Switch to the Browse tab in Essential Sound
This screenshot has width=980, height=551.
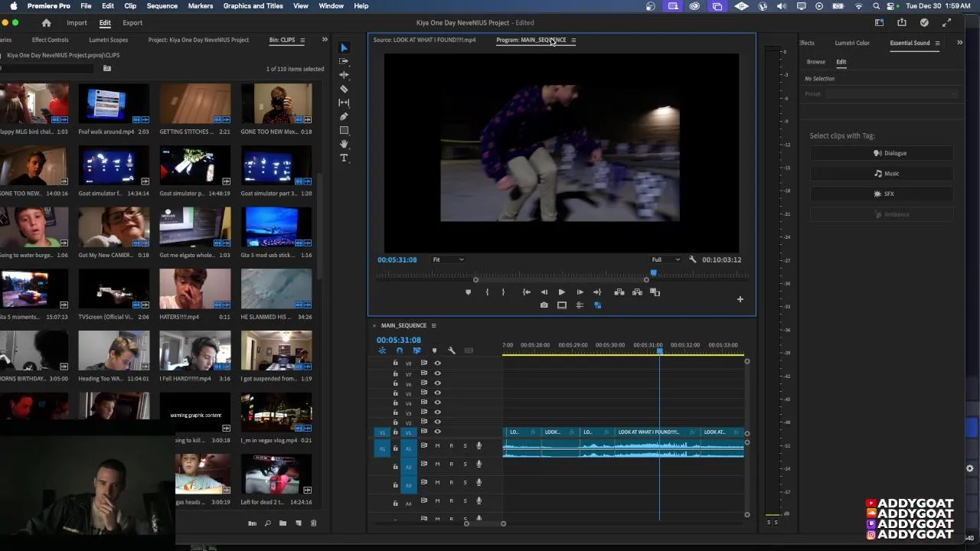pos(816,62)
